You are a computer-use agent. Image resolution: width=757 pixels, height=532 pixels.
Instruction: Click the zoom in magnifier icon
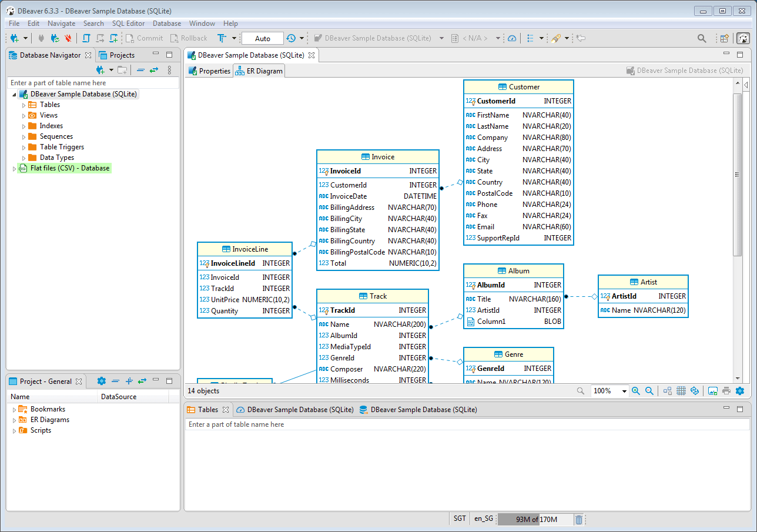click(636, 391)
